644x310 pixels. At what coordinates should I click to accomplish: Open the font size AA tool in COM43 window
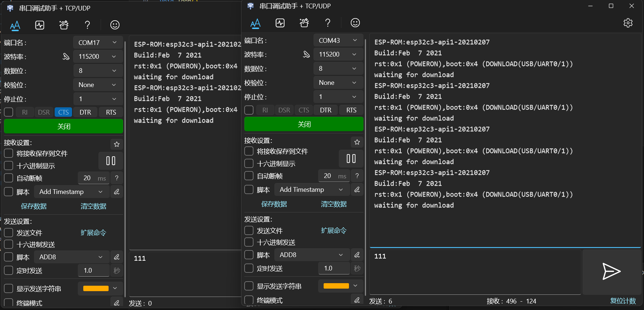255,23
